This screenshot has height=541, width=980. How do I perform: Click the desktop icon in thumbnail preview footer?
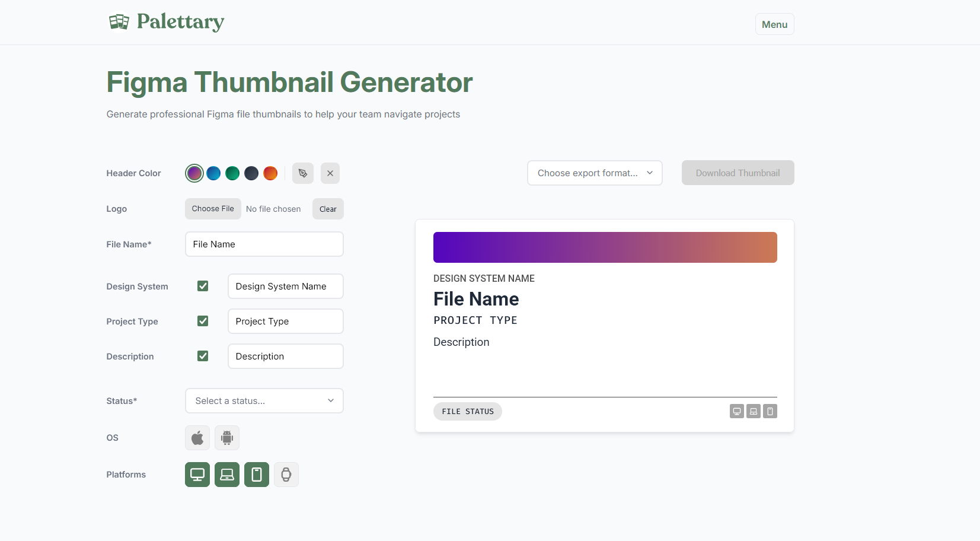[736, 410]
